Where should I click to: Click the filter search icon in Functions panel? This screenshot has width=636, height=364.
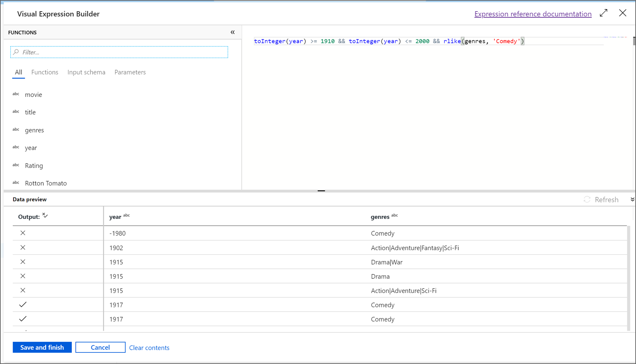click(x=16, y=52)
